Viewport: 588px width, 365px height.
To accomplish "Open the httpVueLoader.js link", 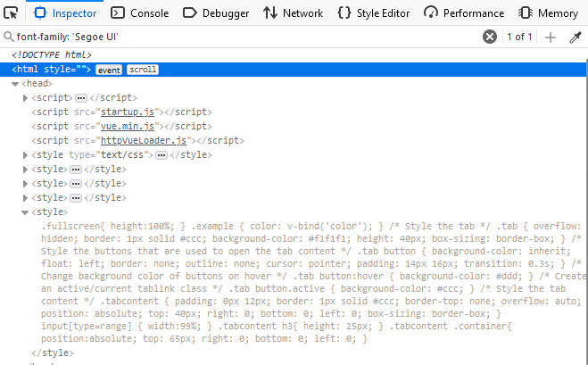I will tap(144, 141).
